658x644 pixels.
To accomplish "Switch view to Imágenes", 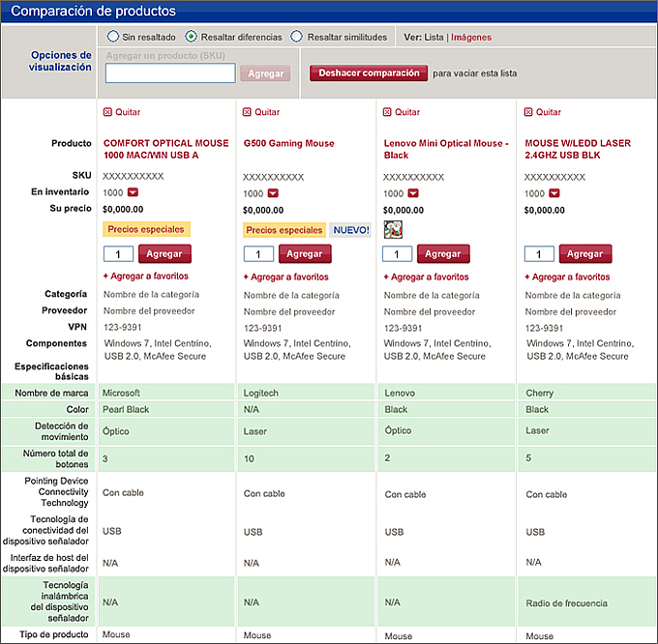I will (x=470, y=38).
